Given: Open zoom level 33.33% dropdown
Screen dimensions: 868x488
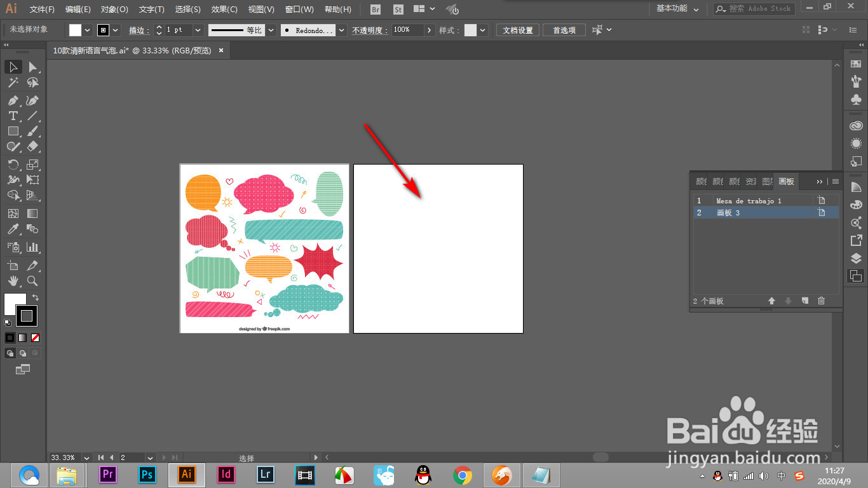Looking at the screenshot, I should point(86,457).
